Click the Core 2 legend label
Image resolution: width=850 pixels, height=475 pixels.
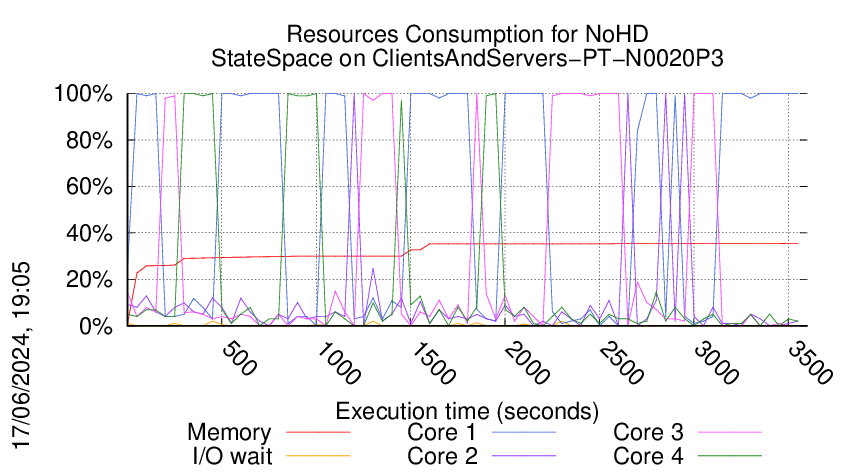tap(442, 456)
